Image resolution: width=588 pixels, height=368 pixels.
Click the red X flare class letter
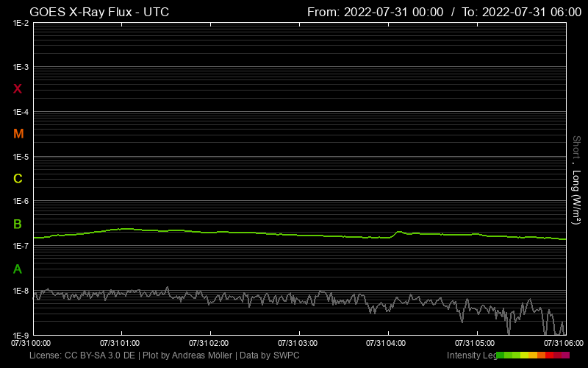pyautogui.click(x=18, y=89)
